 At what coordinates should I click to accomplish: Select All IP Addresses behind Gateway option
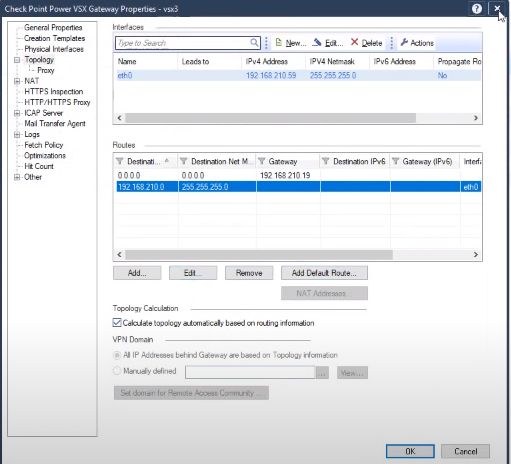click(117, 355)
